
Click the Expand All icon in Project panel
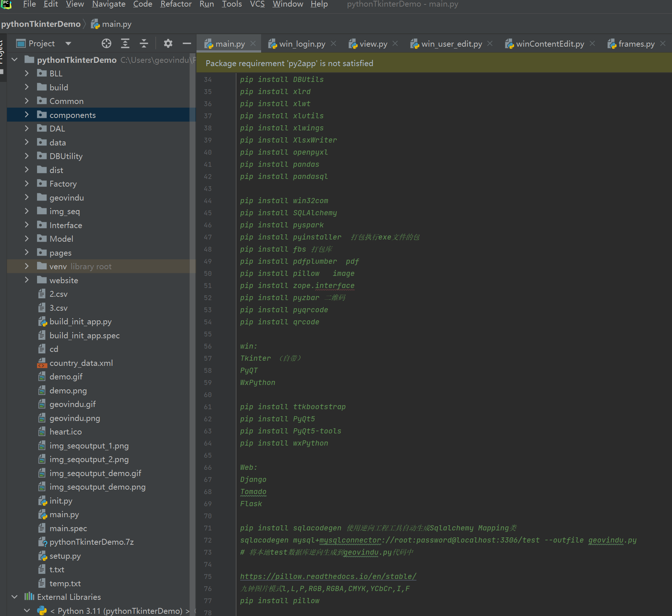click(x=125, y=44)
